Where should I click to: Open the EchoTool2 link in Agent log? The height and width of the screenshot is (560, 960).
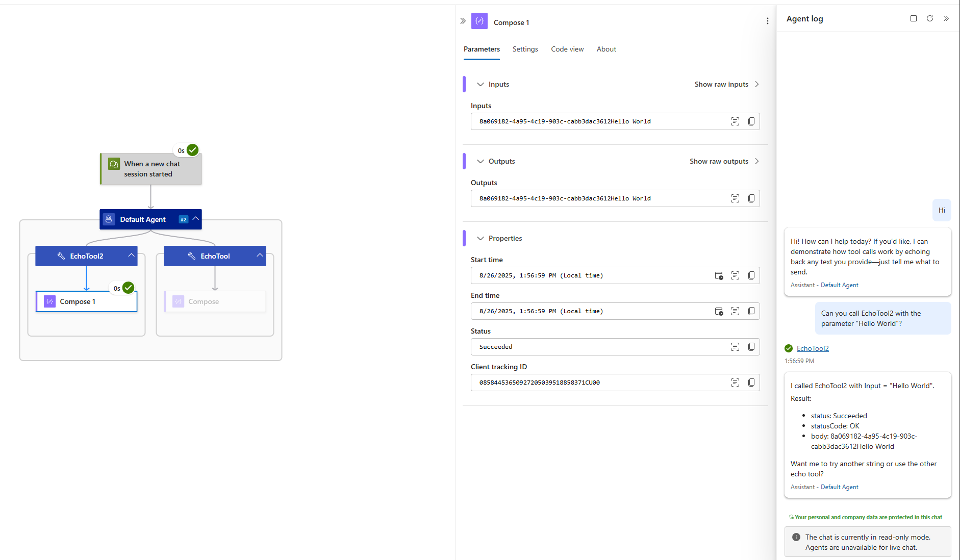click(x=813, y=348)
